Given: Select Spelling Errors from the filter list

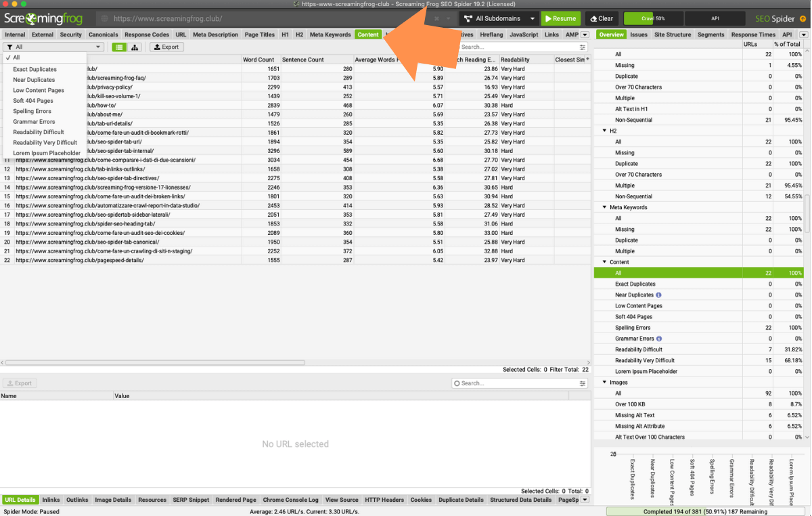Looking at the screenshot, I should click(x=32, y=111).
